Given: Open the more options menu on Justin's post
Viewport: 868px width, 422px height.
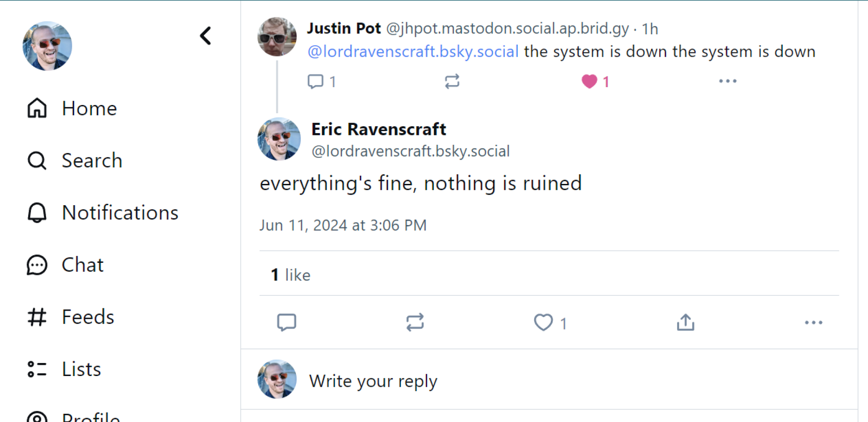Looking at the screenshot, I should pyautogui.click(x=727, y=81).
